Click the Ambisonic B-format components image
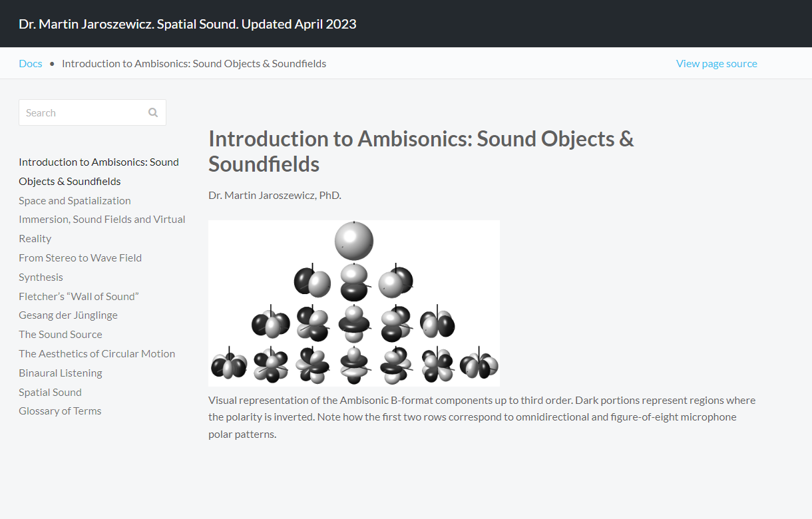Image resolution: width=812 pixels, height=519 pixels. tap(353, 303)
